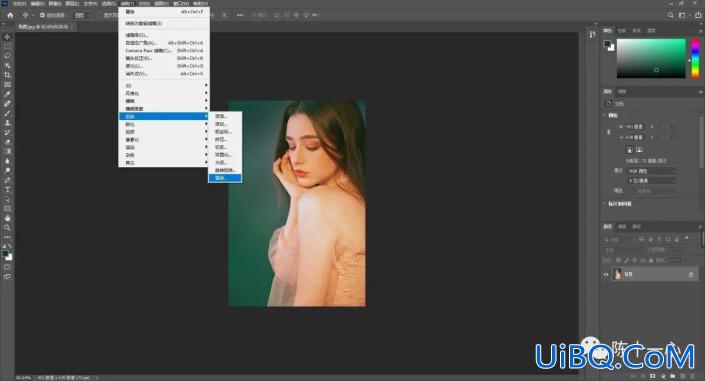The width and height of the screenshot is (705, 381).
Task: Select the Pen tool
Action: [x=7, y=180]
